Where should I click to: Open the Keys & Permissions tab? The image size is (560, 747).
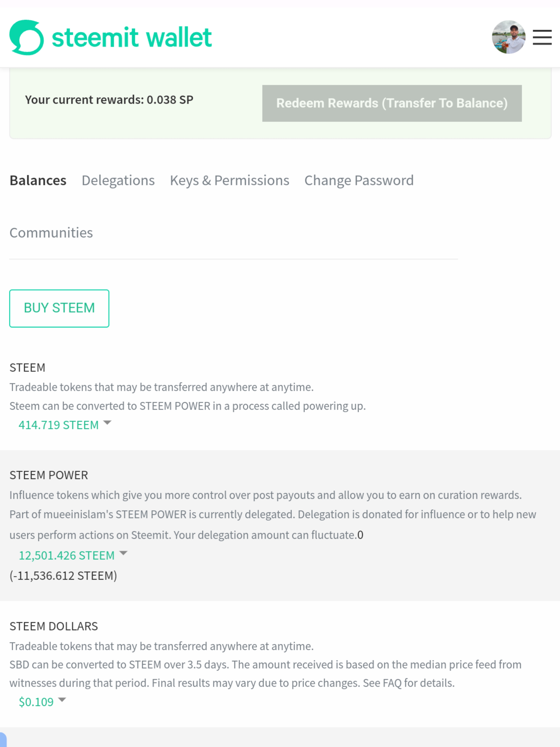[230, 180]
